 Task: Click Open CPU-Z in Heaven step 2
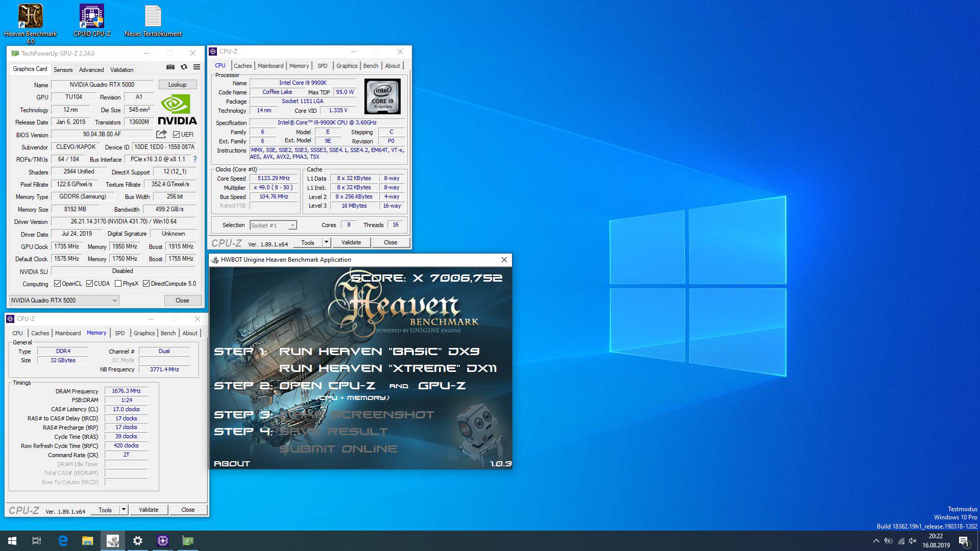327,386
